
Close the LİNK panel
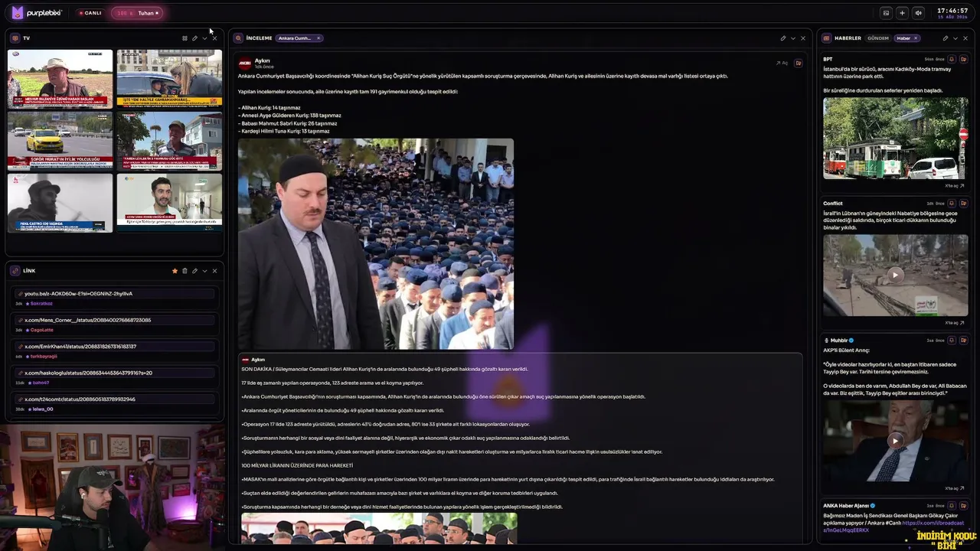point(214,271)
